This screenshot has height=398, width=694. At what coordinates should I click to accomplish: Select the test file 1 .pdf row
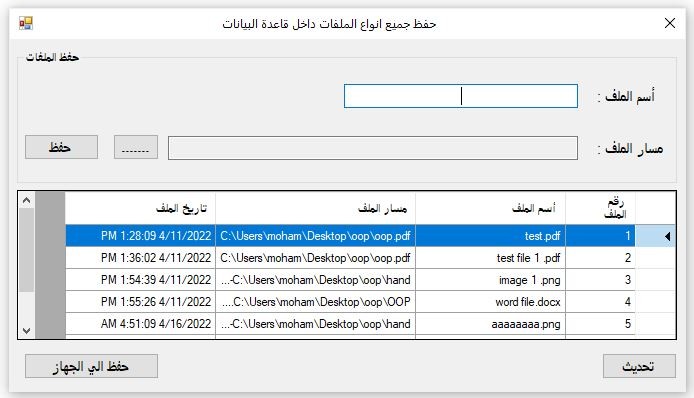pyautogui.click(x=371, y=258)
